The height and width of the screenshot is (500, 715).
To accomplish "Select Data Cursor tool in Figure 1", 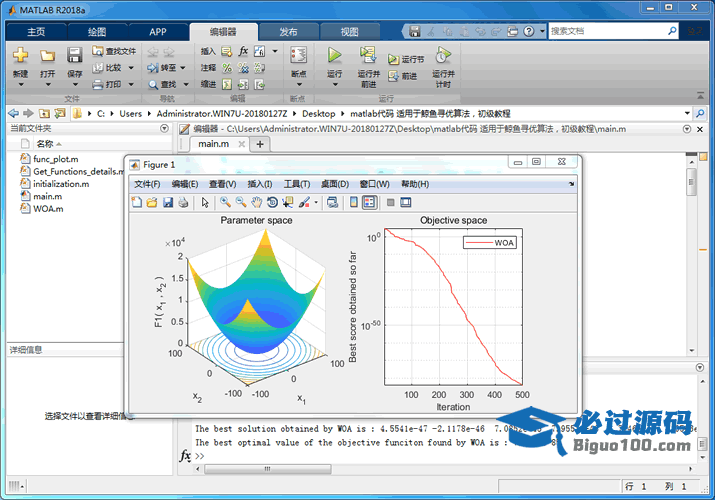I will (288, 202).
